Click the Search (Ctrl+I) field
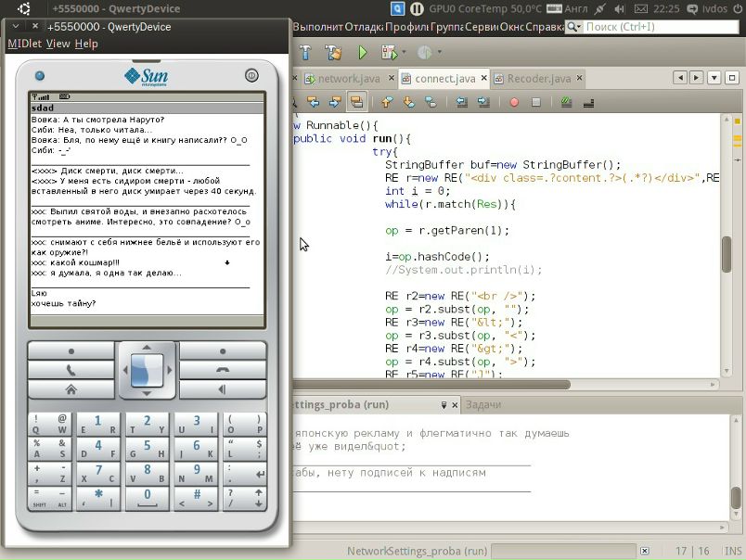The height and width of the screenshot is (560, 746). [659, 27]
